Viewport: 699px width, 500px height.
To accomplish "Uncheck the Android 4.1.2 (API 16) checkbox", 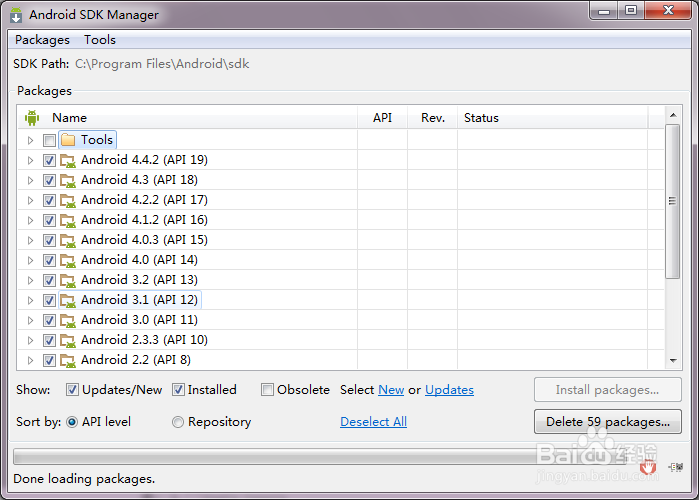I will coord(49,221).
